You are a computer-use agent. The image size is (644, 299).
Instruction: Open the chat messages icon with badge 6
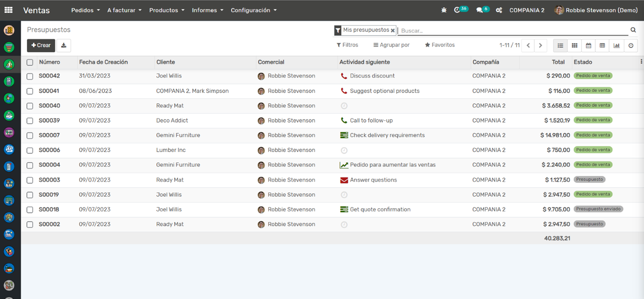(x=480, y=10)
